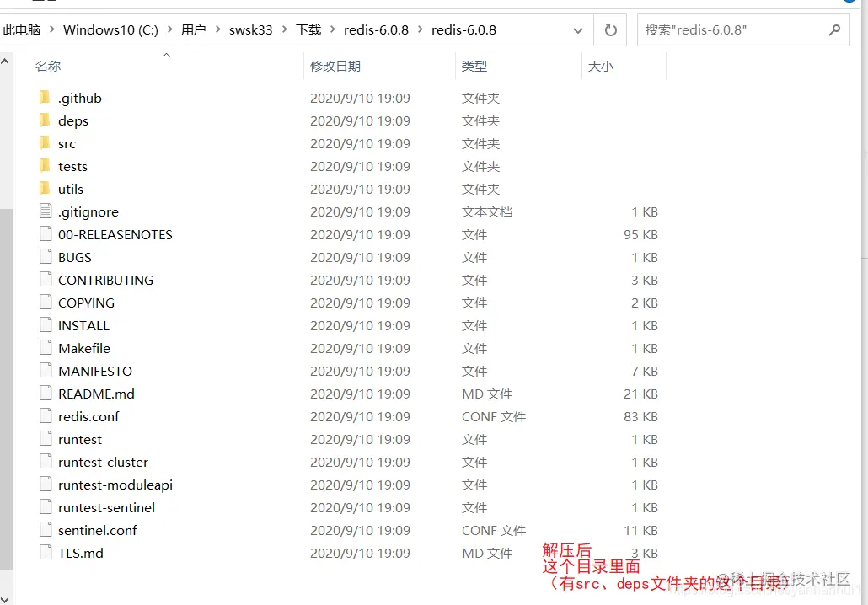Sort files by 大小 column header
The image size is (868, 605).
pyautogui.click(x=601, y=66)
